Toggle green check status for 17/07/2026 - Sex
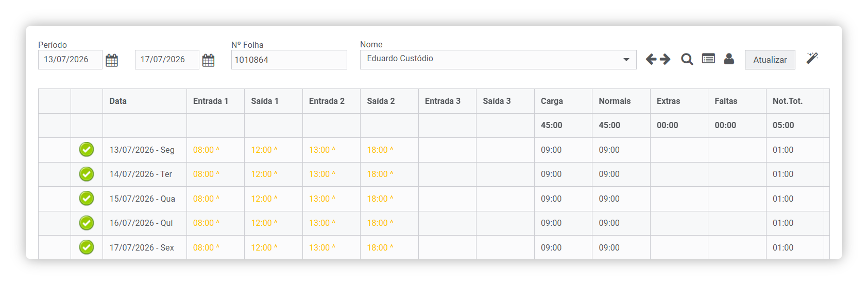This screenshot has width=868, height=285. click(x=87, y=247)
